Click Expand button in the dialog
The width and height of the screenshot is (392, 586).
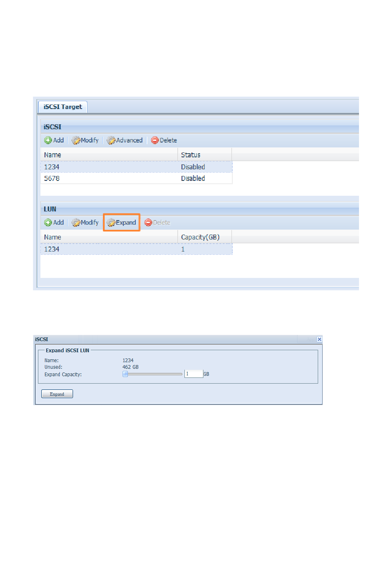57,394
